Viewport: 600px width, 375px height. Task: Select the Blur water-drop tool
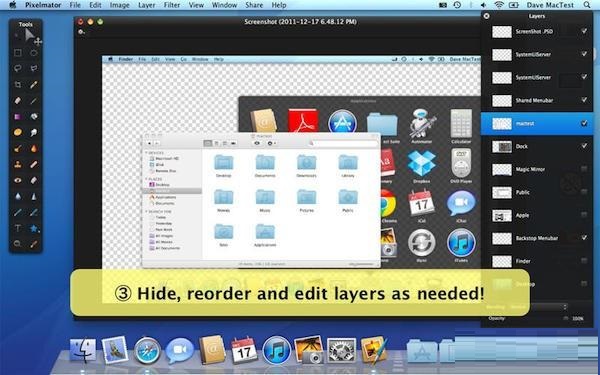click(18, 196)
